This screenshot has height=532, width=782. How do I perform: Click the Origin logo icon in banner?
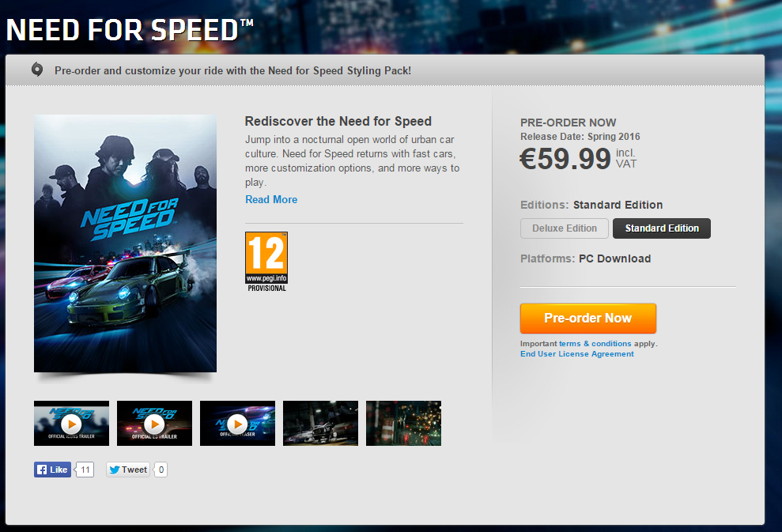pyautogui.click(x=37, y=70)
